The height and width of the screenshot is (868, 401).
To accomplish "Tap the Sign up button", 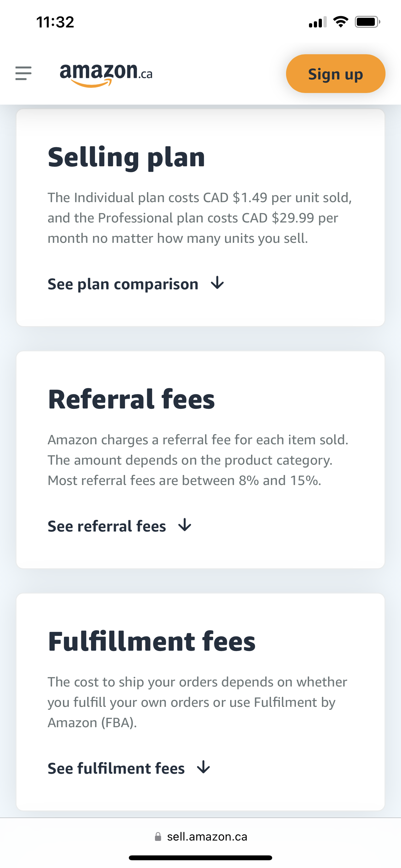I will pyautogui.click(x=335, y=74).
